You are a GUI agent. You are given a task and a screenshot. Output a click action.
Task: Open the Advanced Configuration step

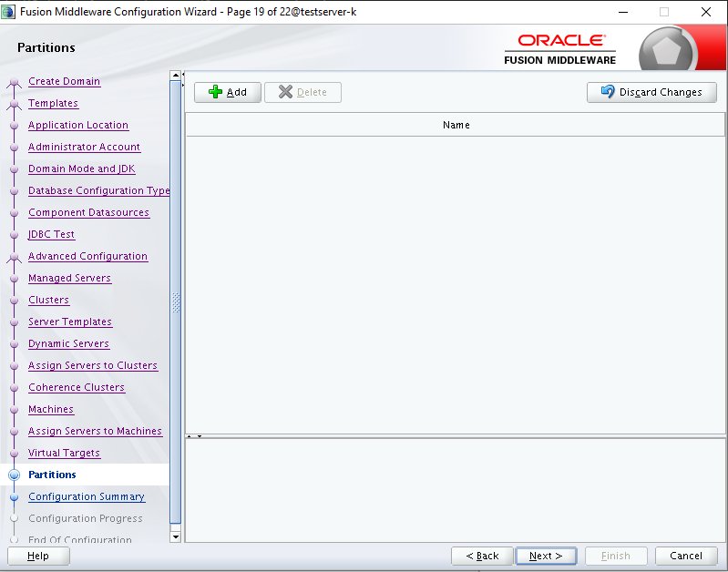(x=87, y=256)
